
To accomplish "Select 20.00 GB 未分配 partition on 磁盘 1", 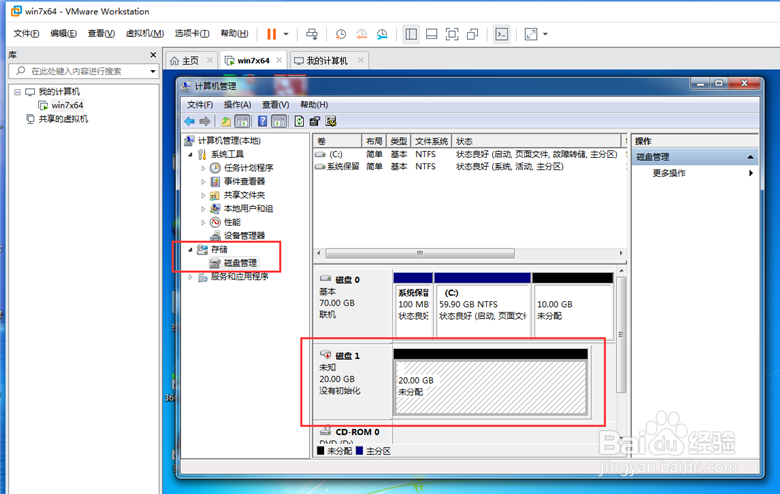I will click(490, 387).
